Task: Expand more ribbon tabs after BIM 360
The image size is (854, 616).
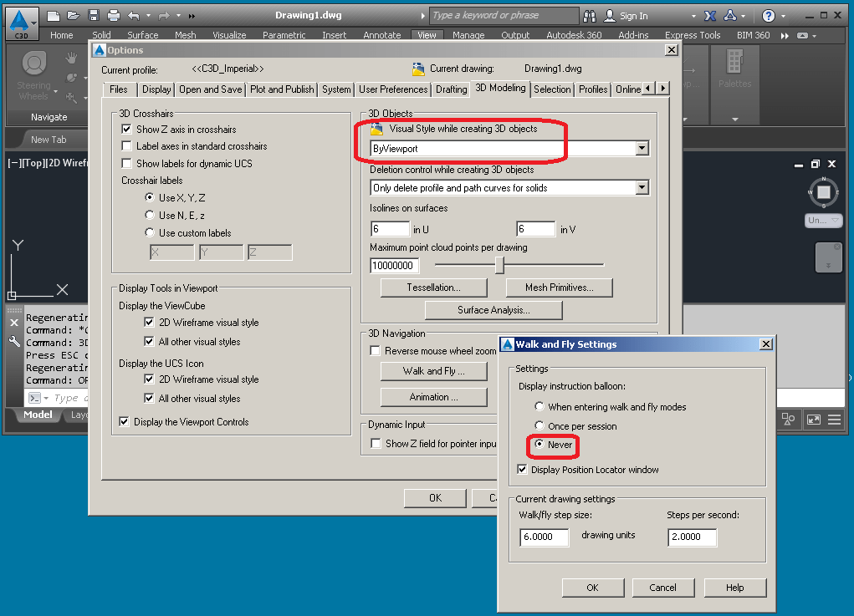Action: tap(785, 35)
